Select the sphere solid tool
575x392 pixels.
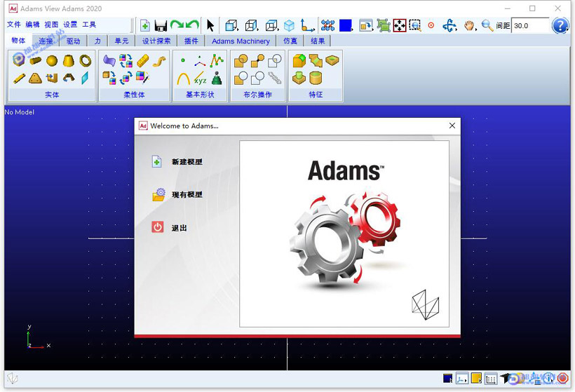52,60
